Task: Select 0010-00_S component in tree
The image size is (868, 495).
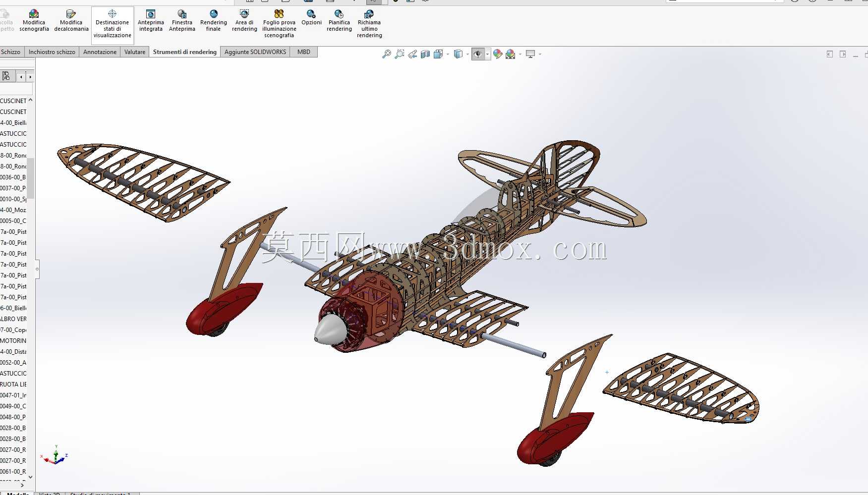Action: click(x=13, y=199)
